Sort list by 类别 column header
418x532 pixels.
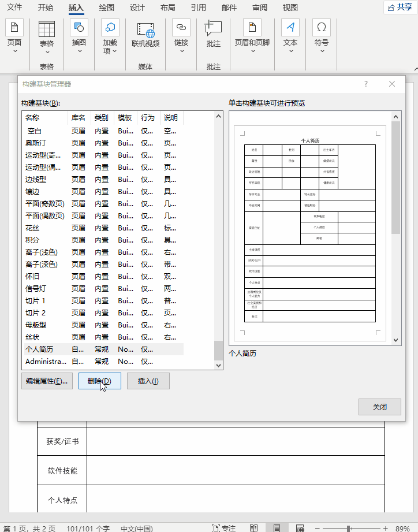(x=102, y=118)
